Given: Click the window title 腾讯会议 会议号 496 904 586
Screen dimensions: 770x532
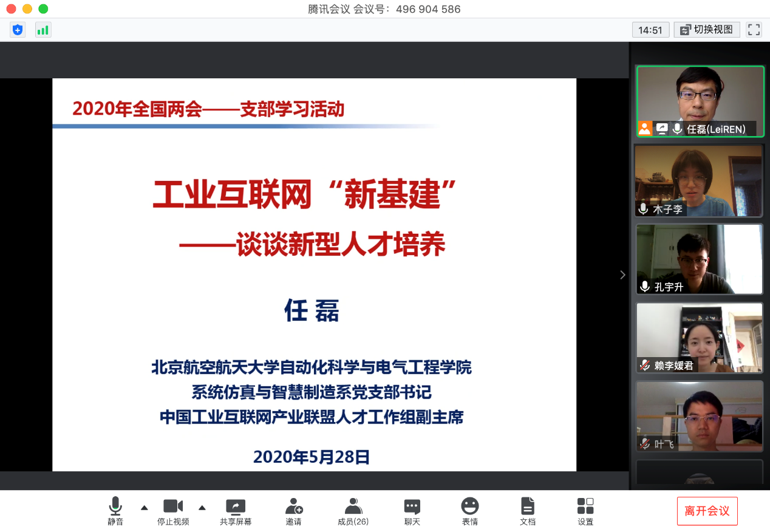Looking at the screenshot, I should [384, 9].
